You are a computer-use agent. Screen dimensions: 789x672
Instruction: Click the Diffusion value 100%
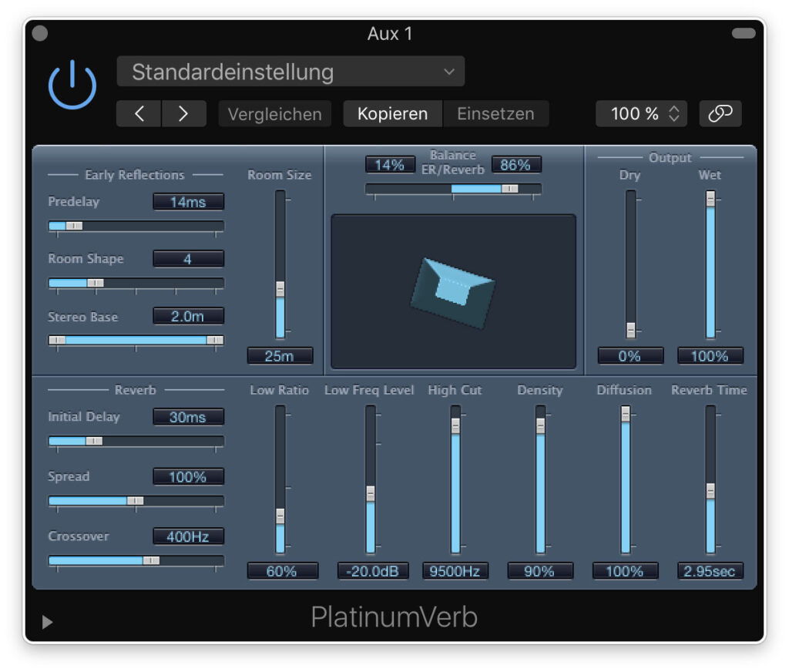pos(625,571)
